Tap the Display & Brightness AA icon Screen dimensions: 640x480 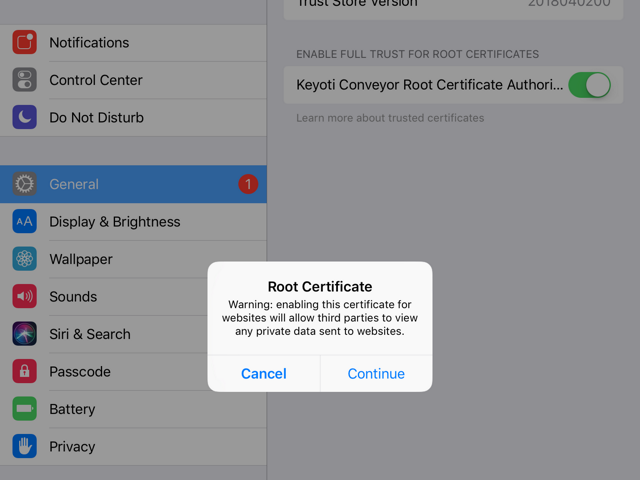point(24,222)
